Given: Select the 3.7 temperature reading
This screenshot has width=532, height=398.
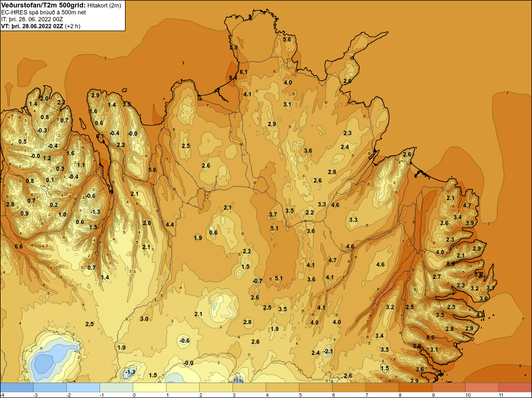Looking at the screenshot, I should tap(273, 214).
